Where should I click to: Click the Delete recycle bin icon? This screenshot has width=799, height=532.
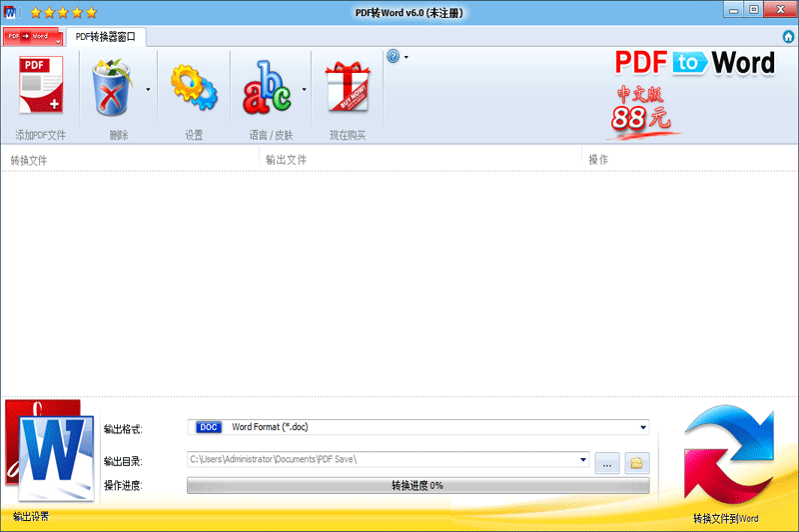(113, 88)
